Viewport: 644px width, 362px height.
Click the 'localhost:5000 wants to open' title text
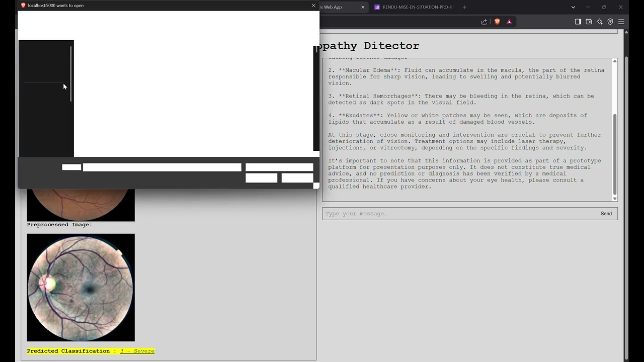click(x=56, y=6)
